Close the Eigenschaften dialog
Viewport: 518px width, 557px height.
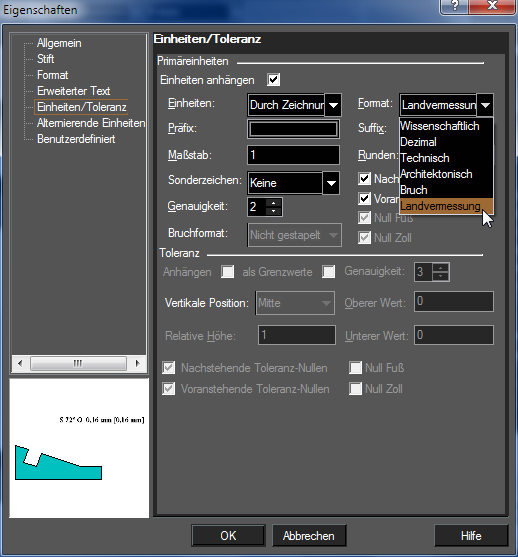pos(492,6)
